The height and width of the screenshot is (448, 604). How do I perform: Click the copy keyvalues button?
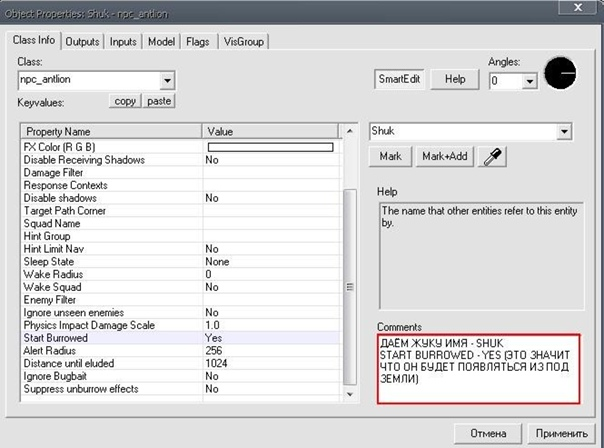125,101
